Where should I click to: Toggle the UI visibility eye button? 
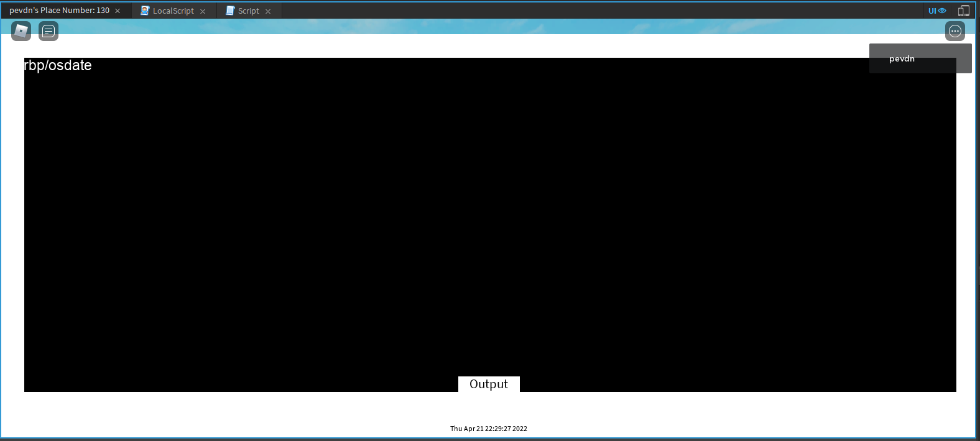pyautogui.click(x=937, y=11)
